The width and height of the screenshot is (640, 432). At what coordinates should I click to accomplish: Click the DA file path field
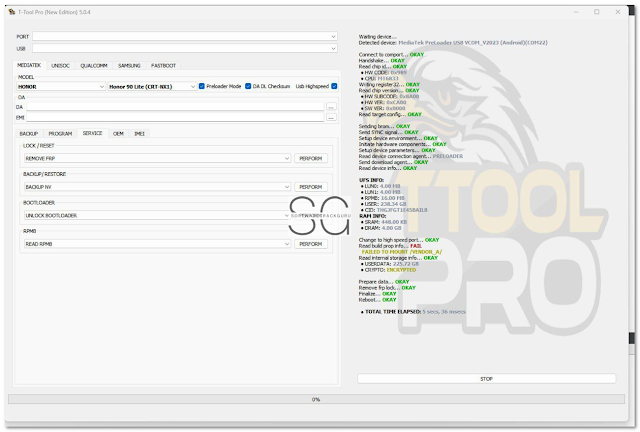175,107
